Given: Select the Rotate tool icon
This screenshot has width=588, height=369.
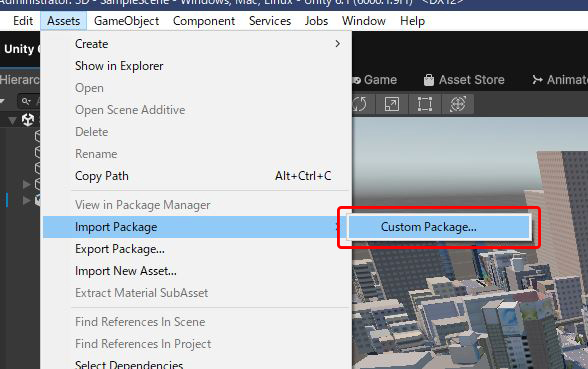Looking at the screenshot, I should click(x=360, y=104).
